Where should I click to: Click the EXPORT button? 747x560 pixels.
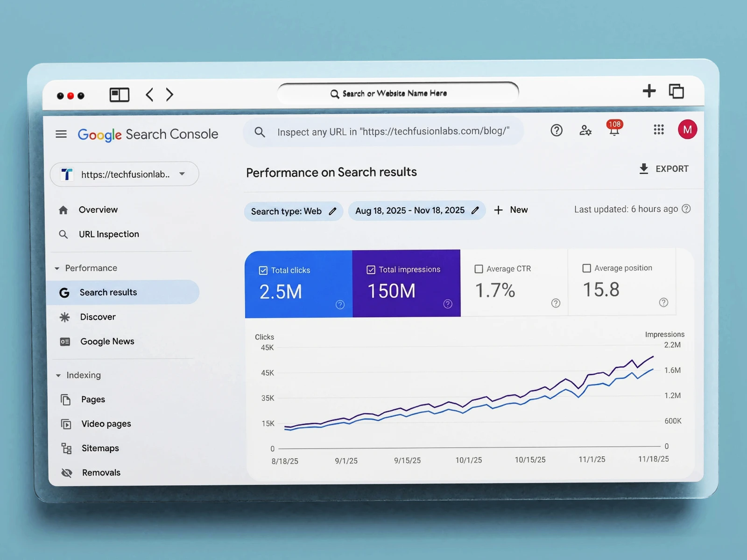click(x=663, y=169)
